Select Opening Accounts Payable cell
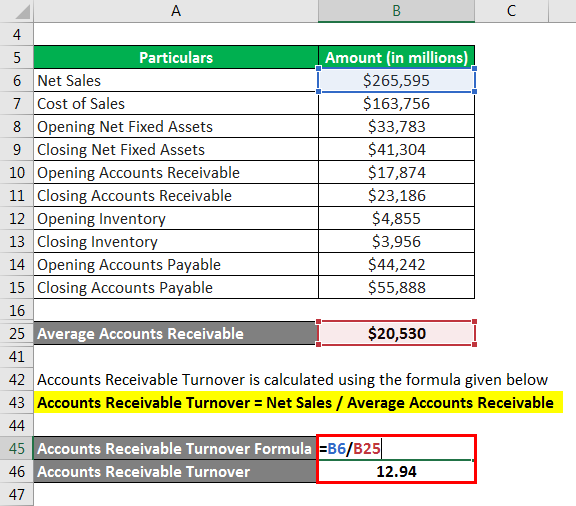Screen dimensions: 576x506 click(x=176, y=264)
